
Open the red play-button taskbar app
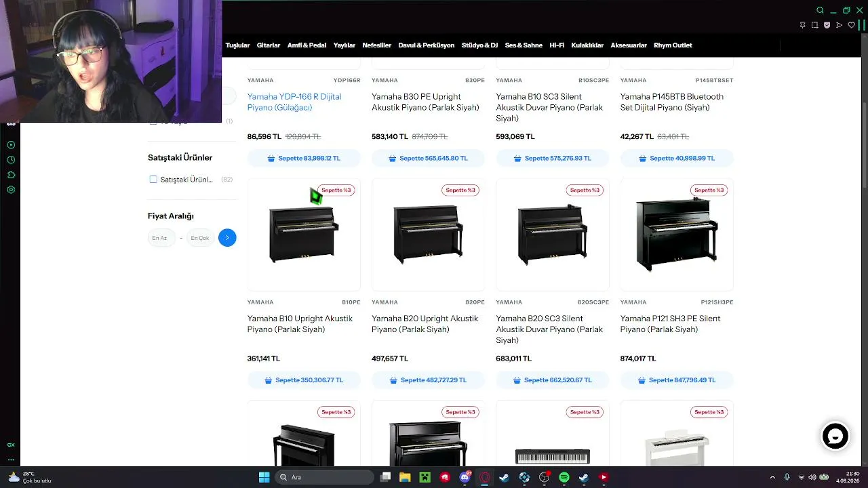tap(604, 477)
